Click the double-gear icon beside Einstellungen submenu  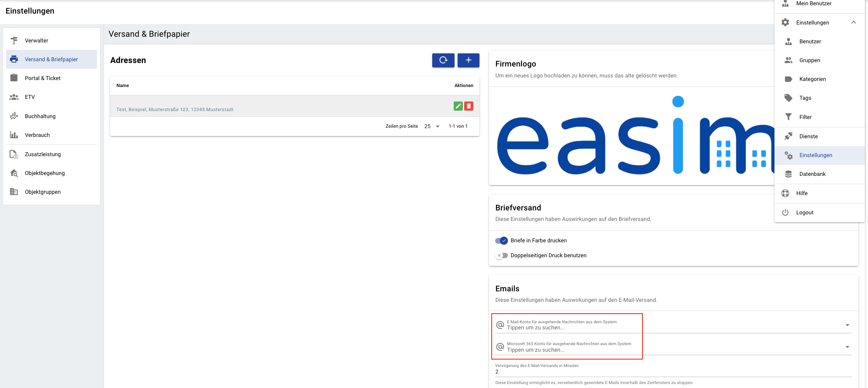pyautogui.click(x=788, y=155)
